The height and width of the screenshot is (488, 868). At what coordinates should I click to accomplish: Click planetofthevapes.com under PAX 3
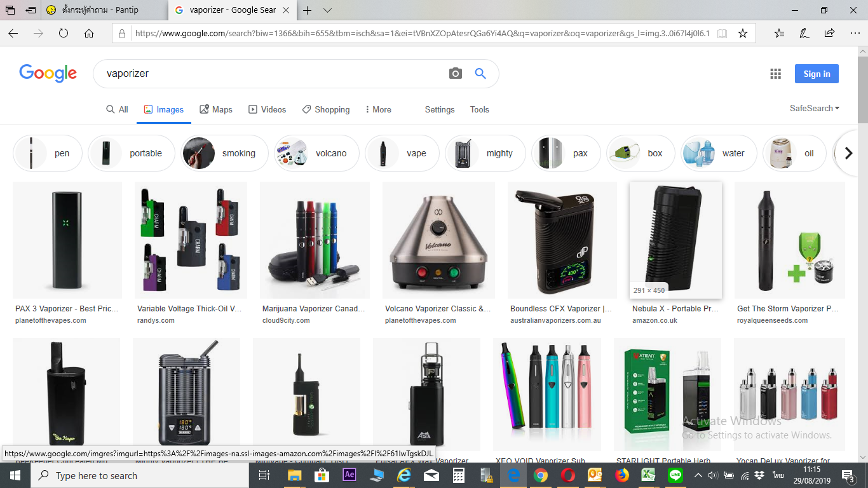(51, 320)
